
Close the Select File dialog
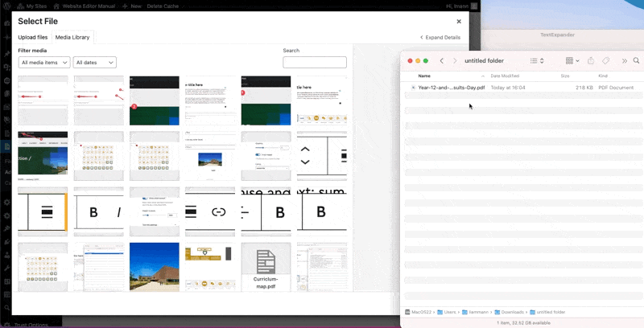click(x=459, y=21)
